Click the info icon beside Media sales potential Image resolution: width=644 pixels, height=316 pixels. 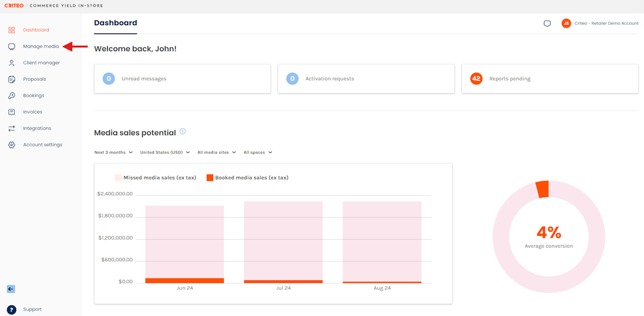(183, 132)
